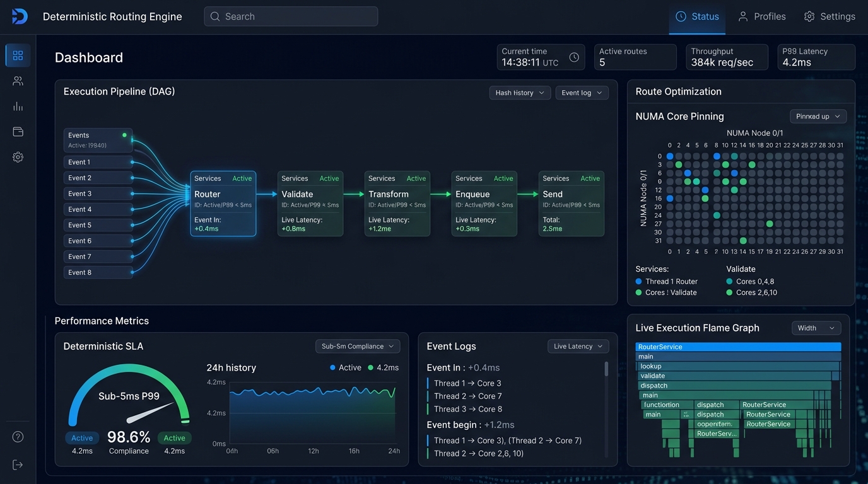Select Event 1 in the pipeline list
Image resolution: width=868 pixels, height=484 pixels.
tap(98, 162)
